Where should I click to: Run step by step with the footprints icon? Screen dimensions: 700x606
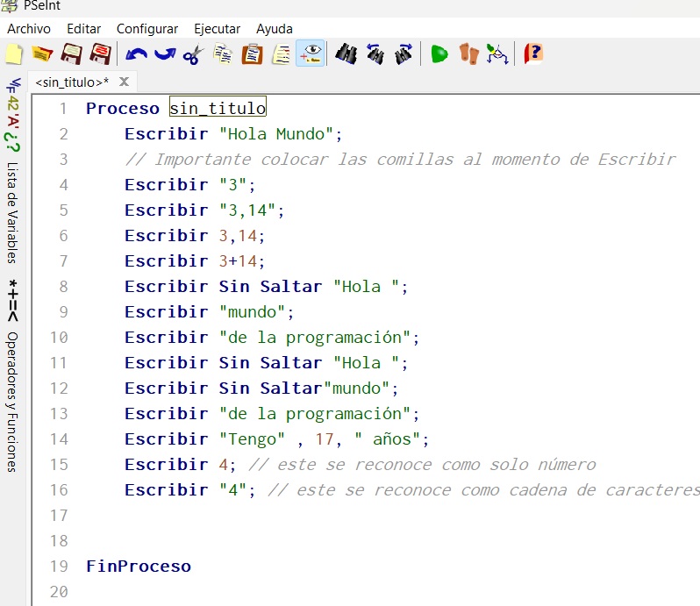[x=469, y=54]
